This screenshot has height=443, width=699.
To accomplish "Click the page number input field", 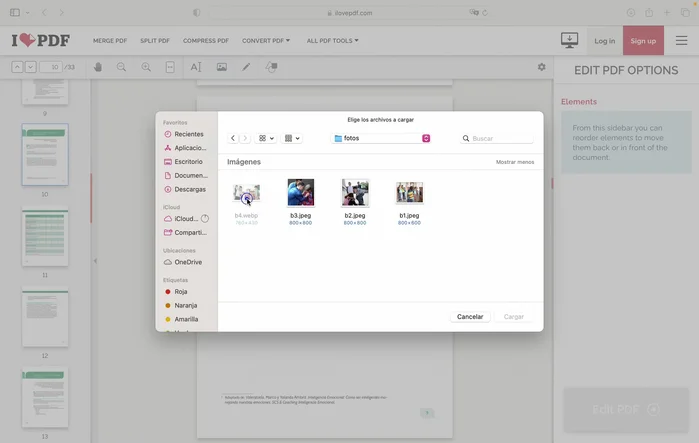I will click(x=51, y=67).
